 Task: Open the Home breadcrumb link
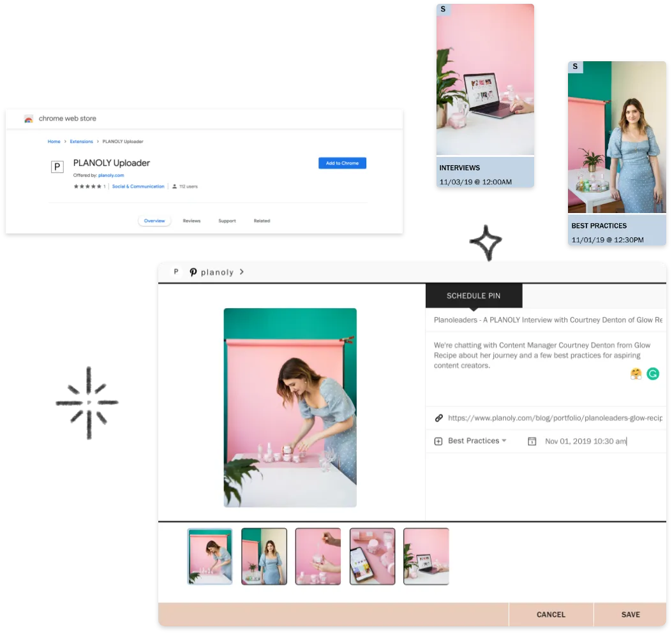click(54, 142)
